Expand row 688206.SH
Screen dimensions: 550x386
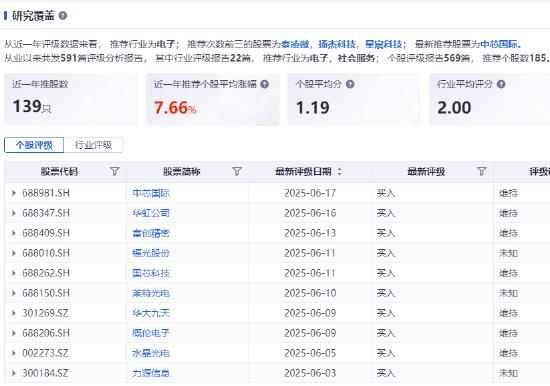(x=14, y=333)
